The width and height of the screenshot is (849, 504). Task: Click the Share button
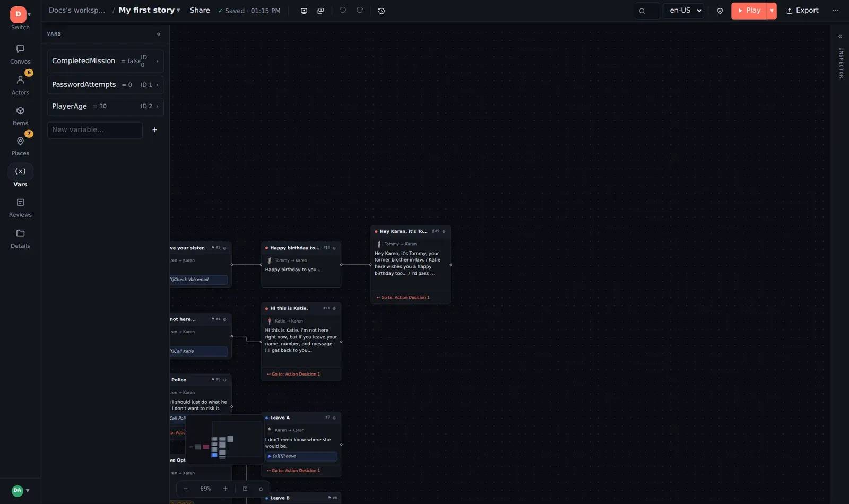click(200, 11)
